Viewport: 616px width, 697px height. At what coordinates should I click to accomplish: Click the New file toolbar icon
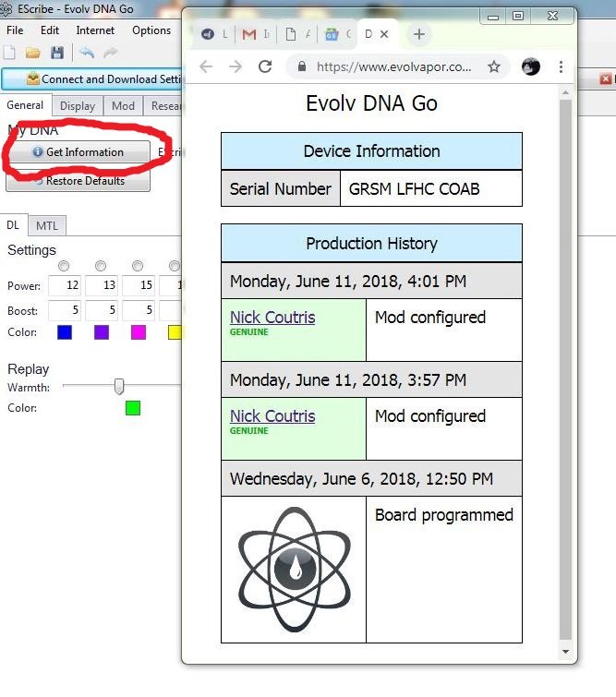(x=10, y=54)
